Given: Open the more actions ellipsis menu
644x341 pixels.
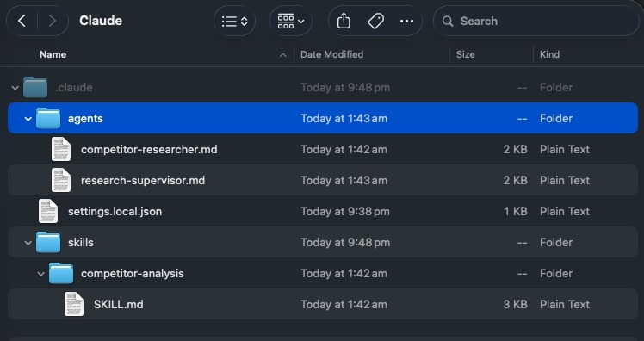Looking at the screenshot, I should click(x=406, y=21).
